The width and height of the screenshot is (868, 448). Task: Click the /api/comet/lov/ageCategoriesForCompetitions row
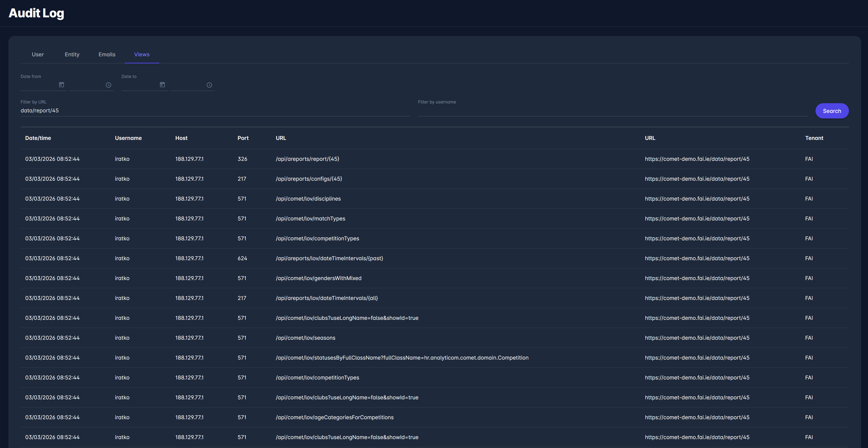334,417
